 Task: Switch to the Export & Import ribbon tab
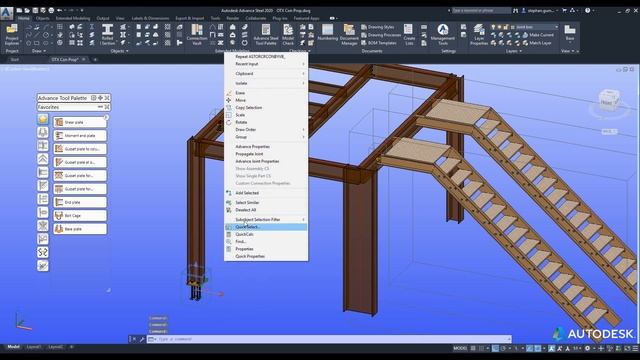189,18
